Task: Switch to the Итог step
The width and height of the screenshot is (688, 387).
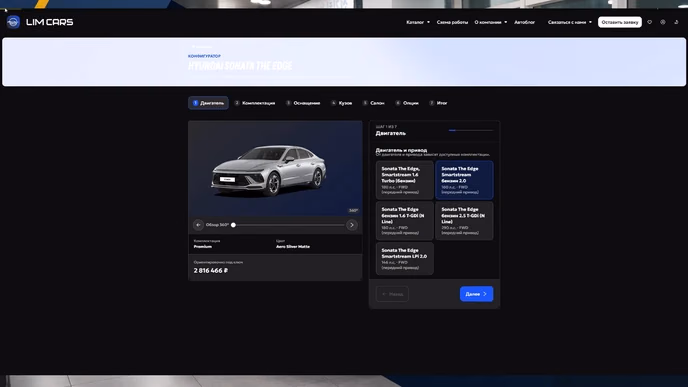Action: (x=438, y=103)
